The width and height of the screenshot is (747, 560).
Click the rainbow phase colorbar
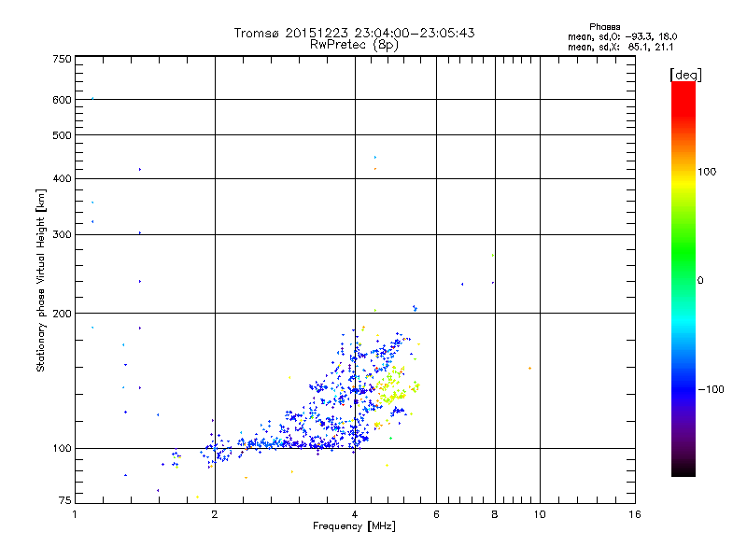[x=684, y=279]
